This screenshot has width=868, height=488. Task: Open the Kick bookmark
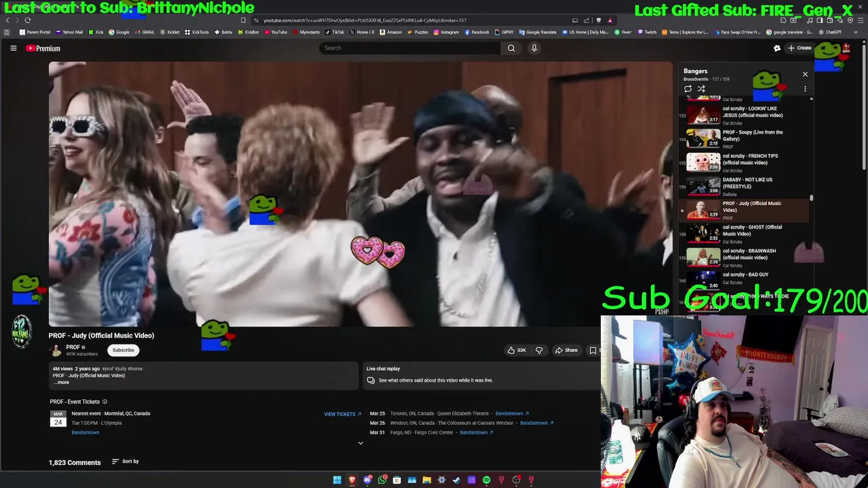pos(96,32)
